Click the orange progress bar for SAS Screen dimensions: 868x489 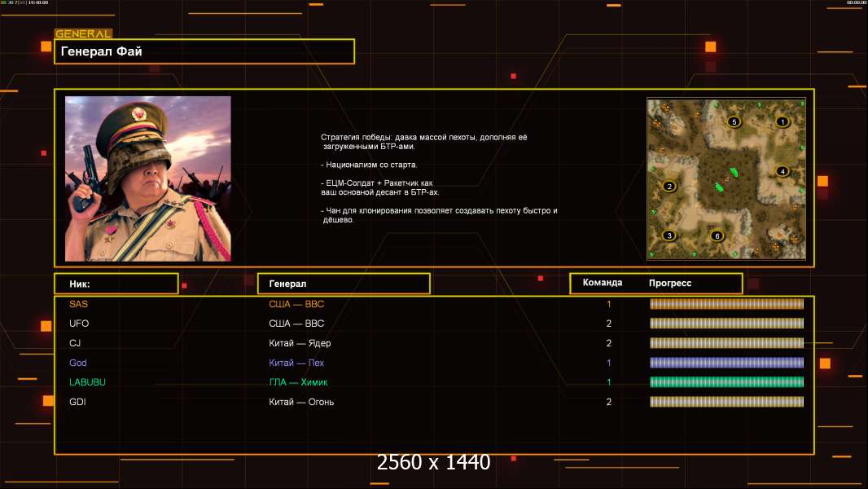(726, 304)
